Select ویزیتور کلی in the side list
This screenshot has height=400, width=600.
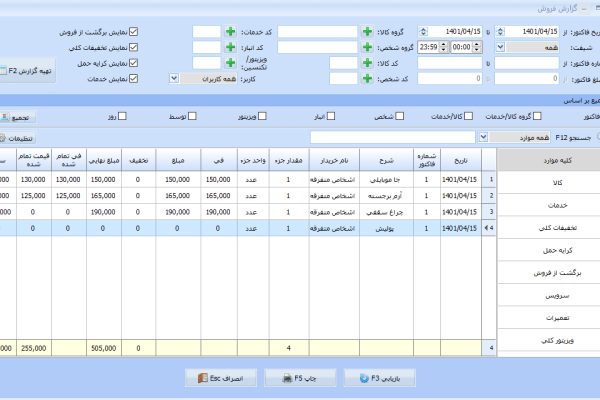pos(549,340)
